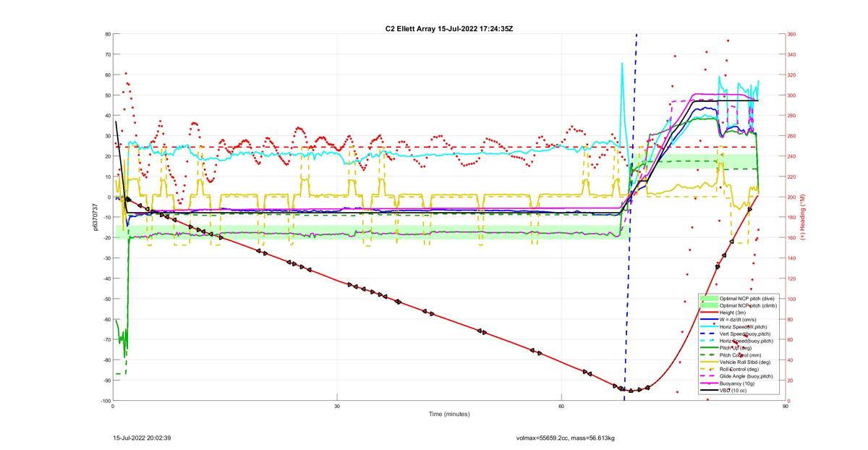Screen dimensions: 868x450
Task: Select legend entry "Horiz Speed(W,pitch)"
Action: click(x=744, y=326)
